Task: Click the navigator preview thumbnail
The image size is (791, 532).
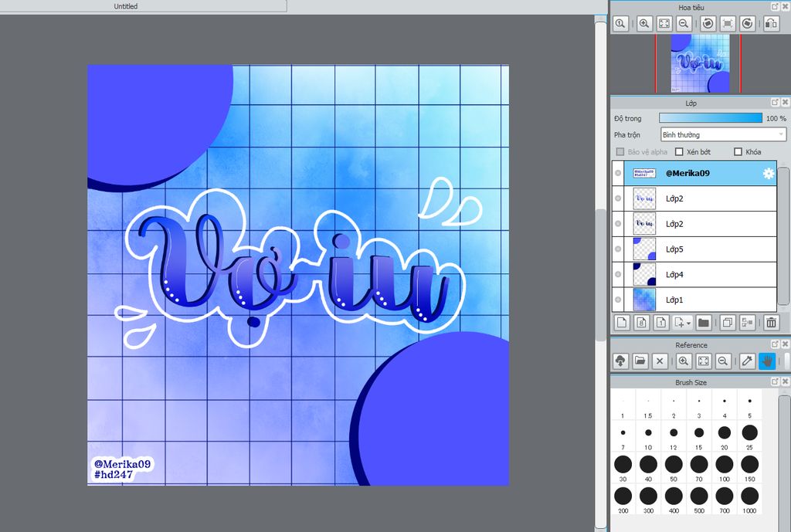Action: pos(700,63)
